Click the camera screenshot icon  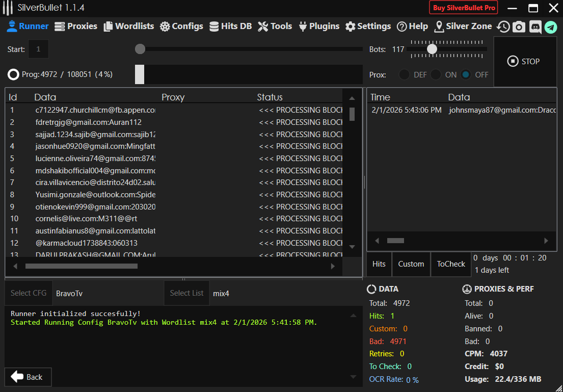[519, 27]
